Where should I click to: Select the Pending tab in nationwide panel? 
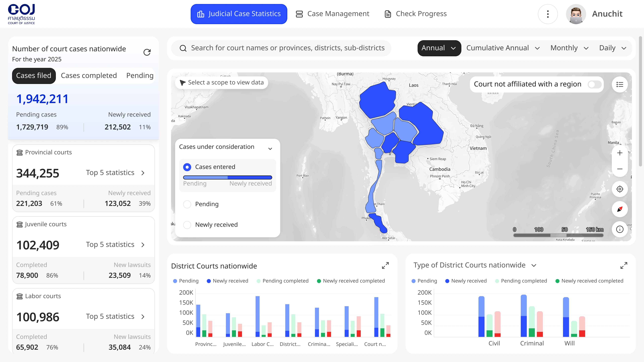click(140, 76)
